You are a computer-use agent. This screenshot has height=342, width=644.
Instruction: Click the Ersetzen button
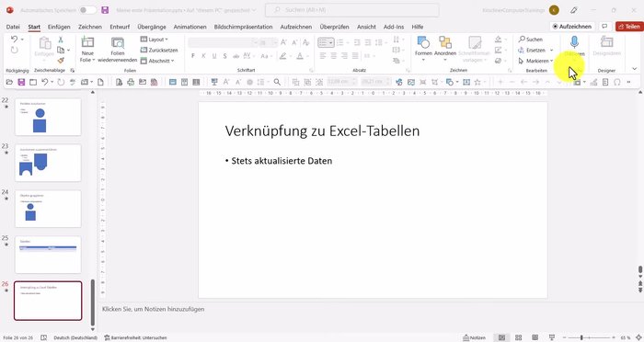click(x=533, y=50)
